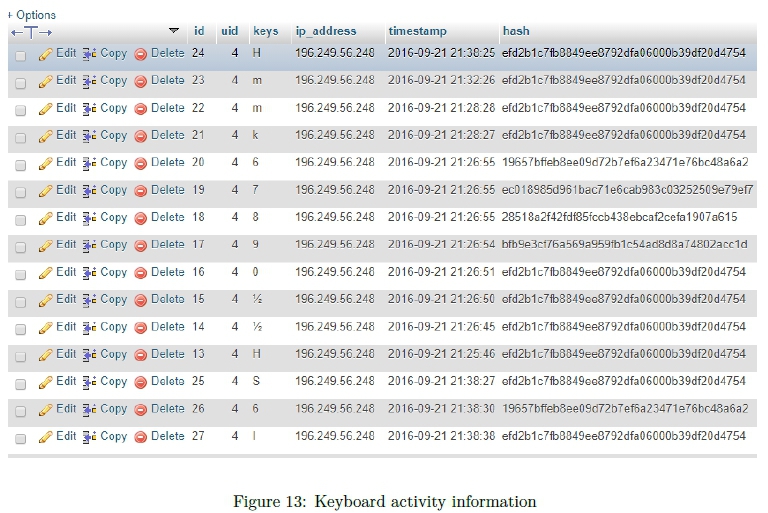Screen dimensions: 768x513
Task: Select the checkbox for row id 19
Action: [x=20, y=191]
